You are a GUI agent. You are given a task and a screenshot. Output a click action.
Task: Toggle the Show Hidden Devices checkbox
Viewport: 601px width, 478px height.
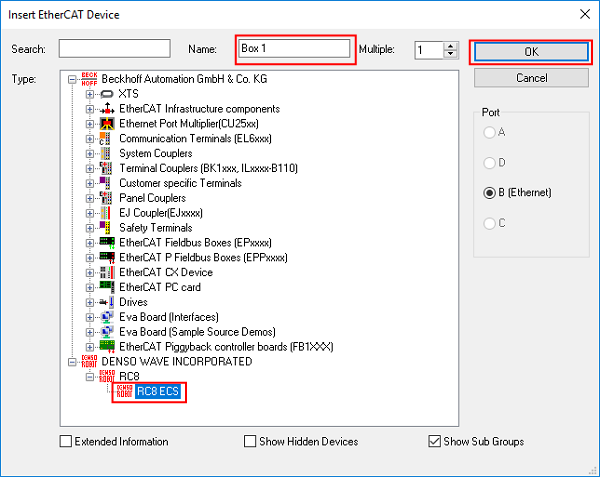251,441
